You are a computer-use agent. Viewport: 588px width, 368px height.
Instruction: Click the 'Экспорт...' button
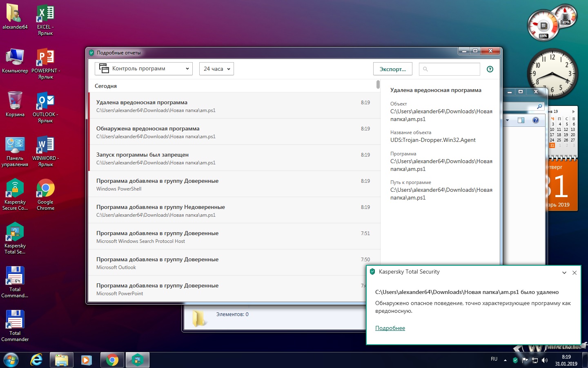click(x=392, y=69)
